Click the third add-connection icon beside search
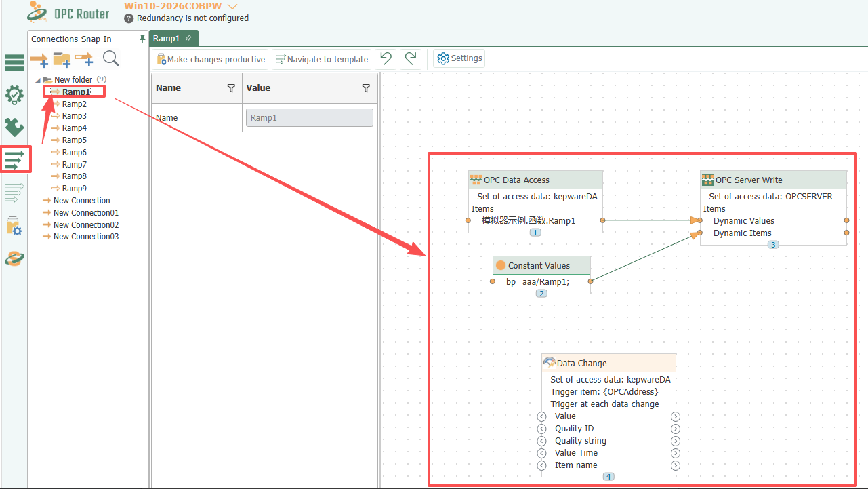This screenshot has height=489, width=868. click(x=84, y=60)
